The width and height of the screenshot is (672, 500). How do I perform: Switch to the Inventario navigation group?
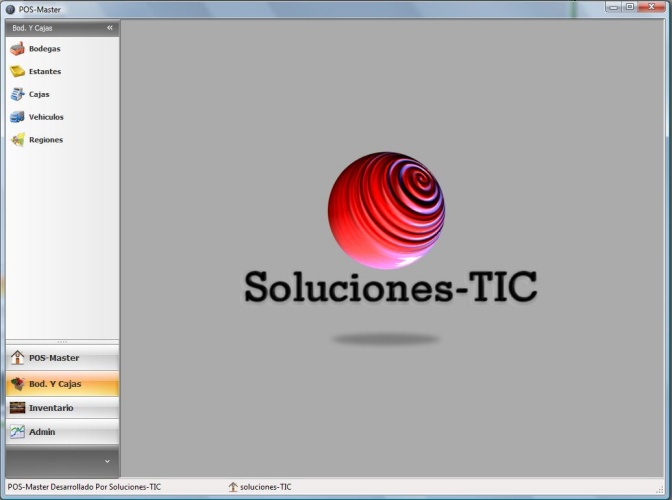(63, 407)
